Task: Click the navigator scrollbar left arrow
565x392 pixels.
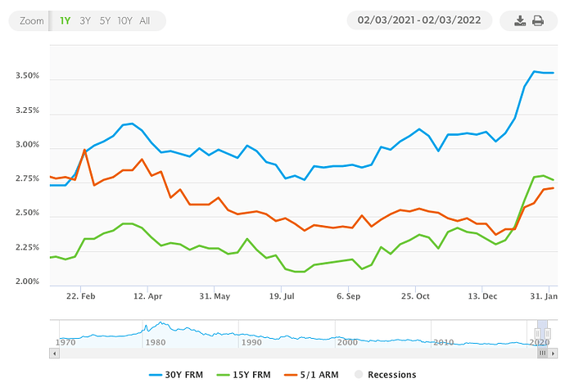Action: pos(54,354)
